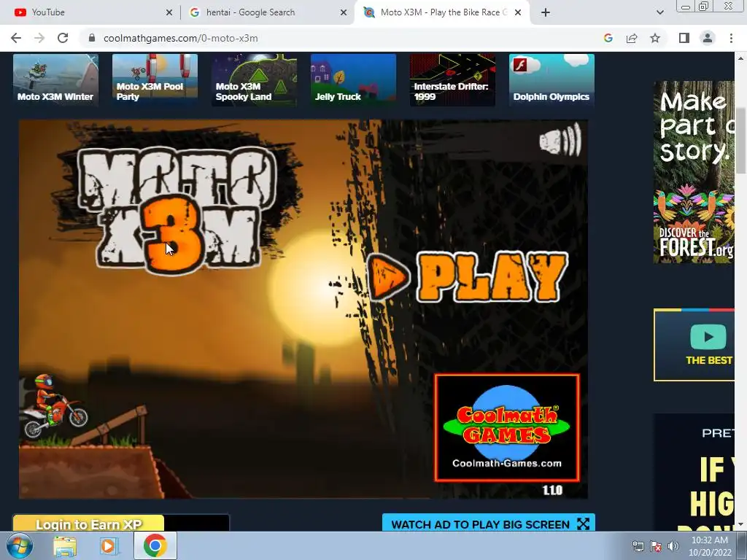Image resolution: width=747 pixels, height=560 pixels.
Task: Open the Moto X3M Pool Party thumbnail
Action: [155, 79]
